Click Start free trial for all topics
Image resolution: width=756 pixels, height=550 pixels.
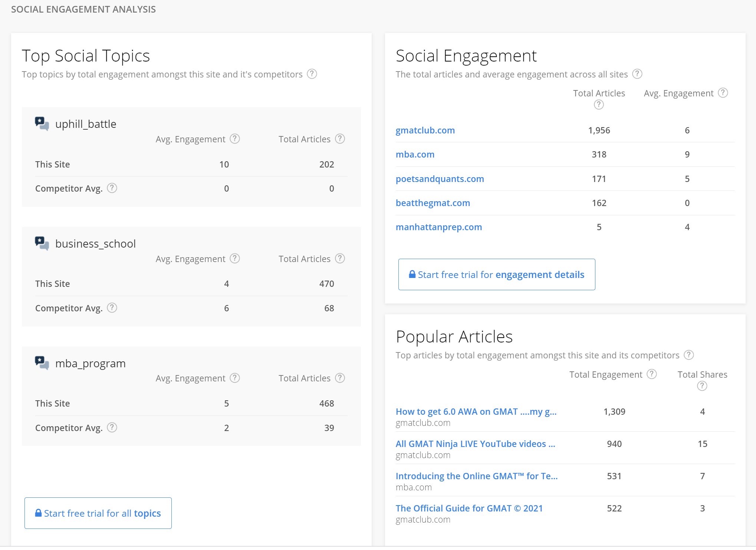98,513
